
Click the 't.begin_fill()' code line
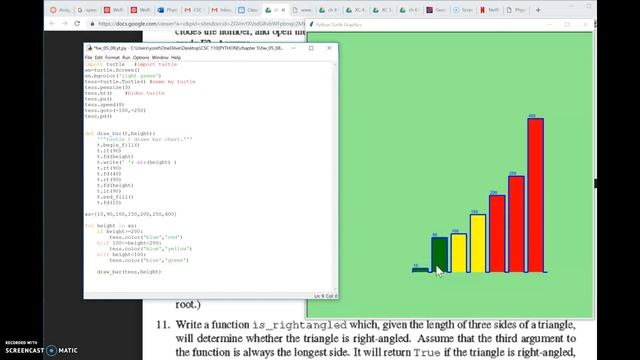coord(118,145)
